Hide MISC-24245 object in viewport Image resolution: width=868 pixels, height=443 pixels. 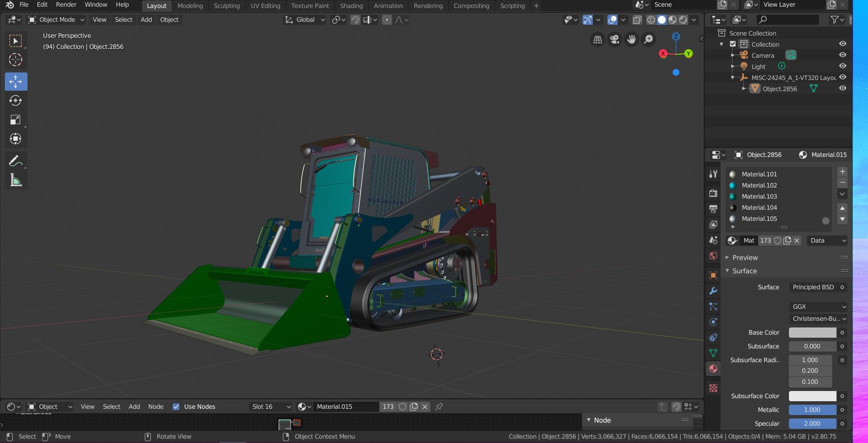pyautogui.click(x=842, y=77)
